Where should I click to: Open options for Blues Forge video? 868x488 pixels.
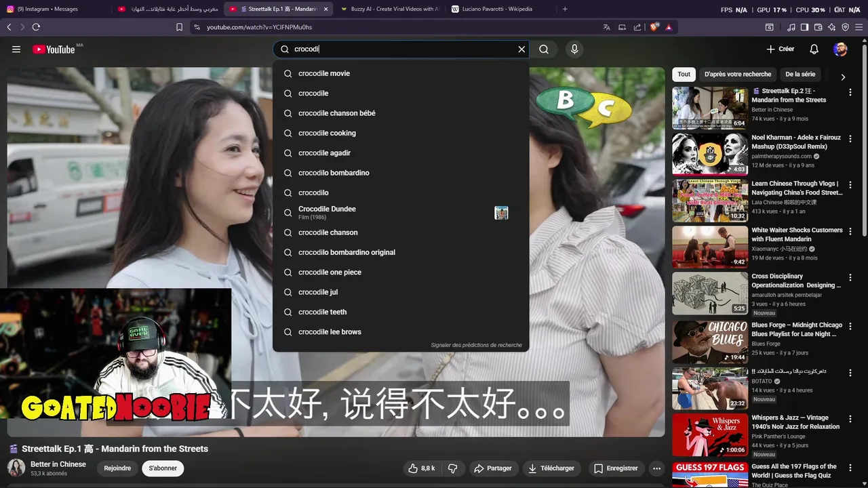850,327
